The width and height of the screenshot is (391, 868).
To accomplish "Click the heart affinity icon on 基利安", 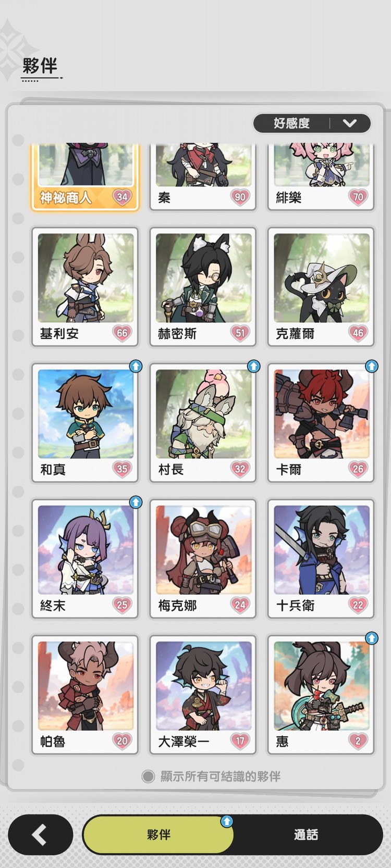I will pos(122,333).
